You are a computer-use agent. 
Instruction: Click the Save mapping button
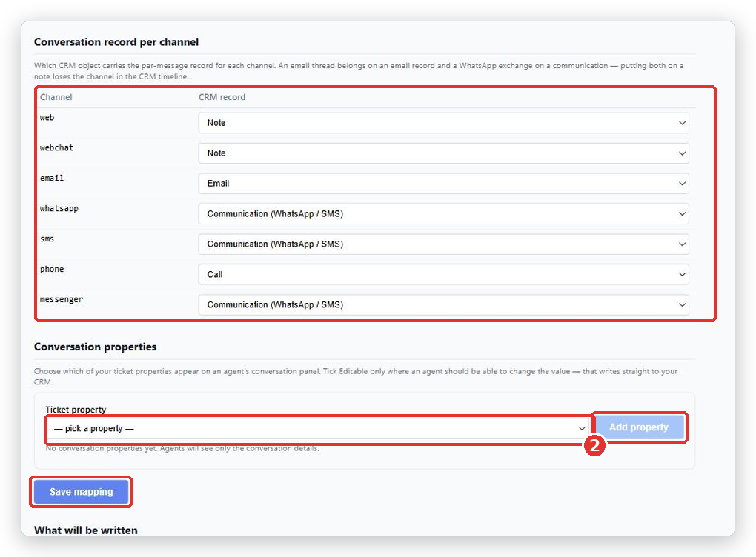pos(81,492)
